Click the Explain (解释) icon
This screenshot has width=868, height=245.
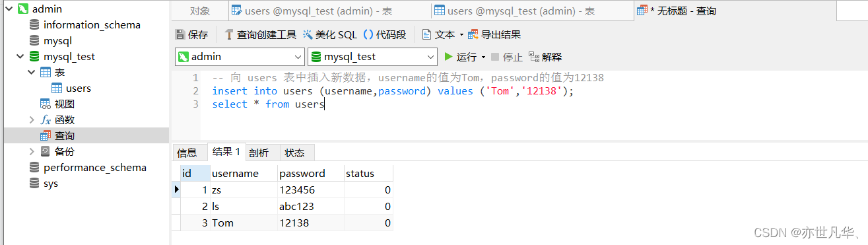coord(534,57)
